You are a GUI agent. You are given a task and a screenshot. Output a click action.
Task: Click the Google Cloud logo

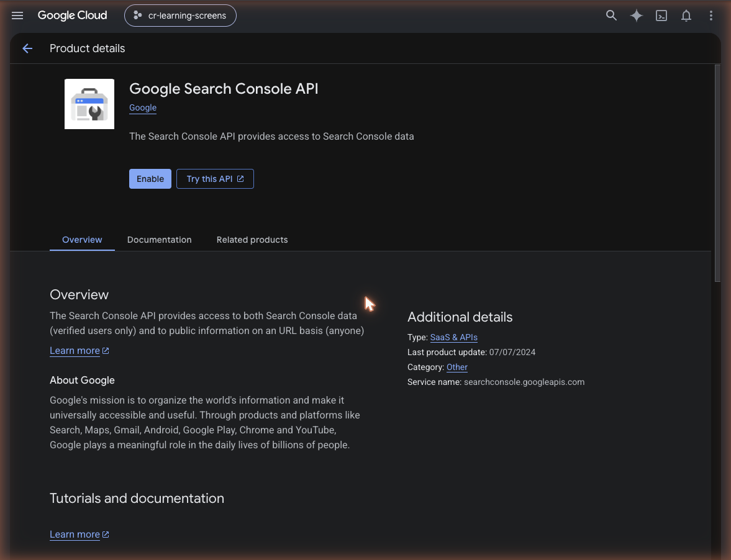72,16
